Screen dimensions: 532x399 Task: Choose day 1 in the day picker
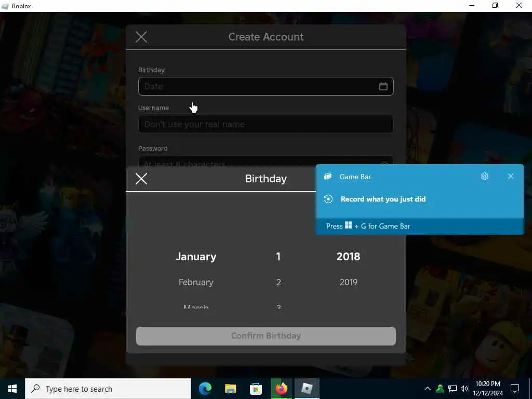(x=278, y=257)
